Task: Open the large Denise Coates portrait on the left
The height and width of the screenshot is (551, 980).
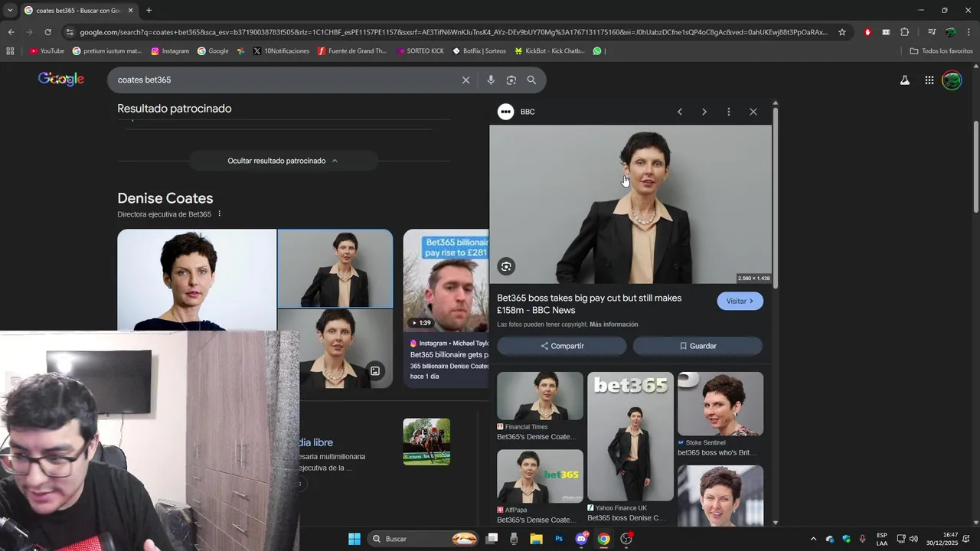Action: click(x=197, y=280)
